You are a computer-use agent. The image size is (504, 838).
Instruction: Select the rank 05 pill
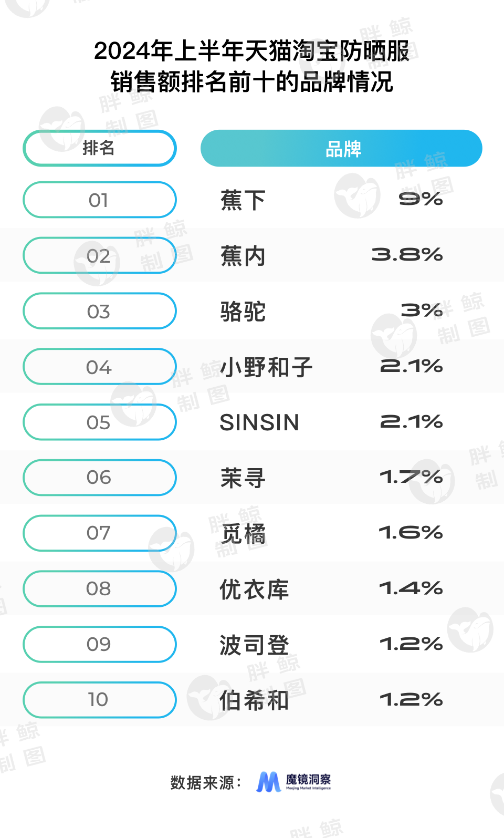(x=99, y=422)
